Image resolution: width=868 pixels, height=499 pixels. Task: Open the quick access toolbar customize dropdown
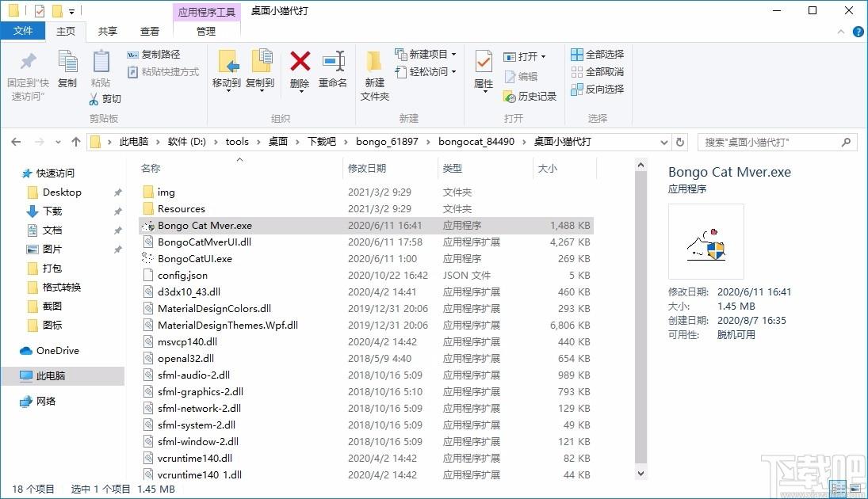click(x=71, y=11)
